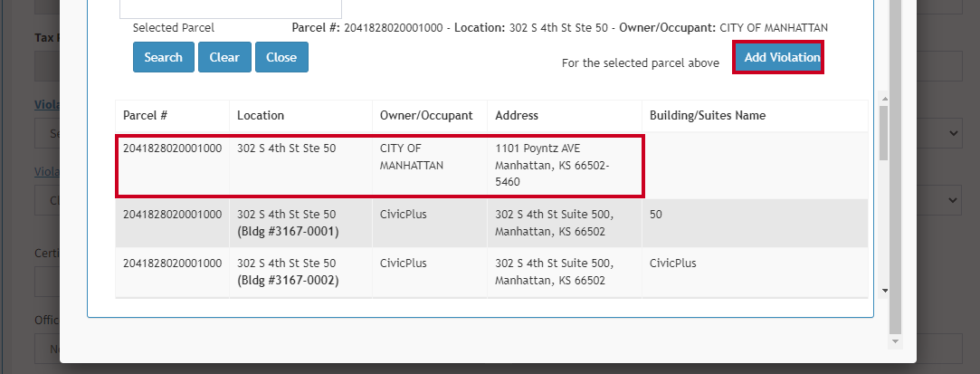Image resolution: width=980 pixels, height=374 pixels.
Task: Click the Search button
Action: [163, 57]
